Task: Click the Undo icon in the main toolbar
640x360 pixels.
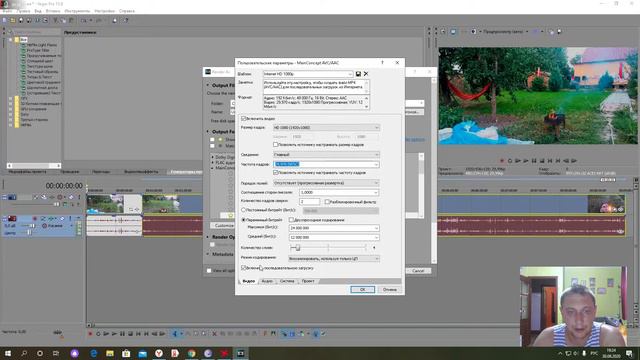Action: point(84,20)
